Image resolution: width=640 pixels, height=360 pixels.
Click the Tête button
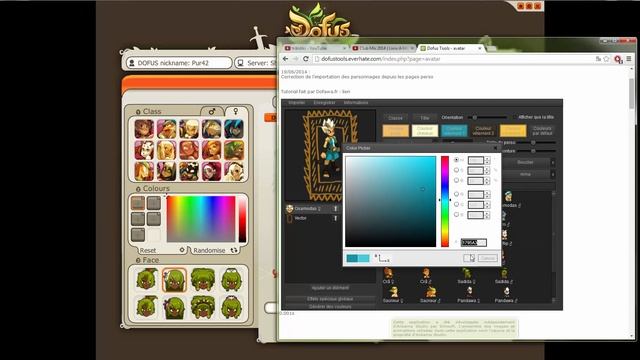point(425,118)
